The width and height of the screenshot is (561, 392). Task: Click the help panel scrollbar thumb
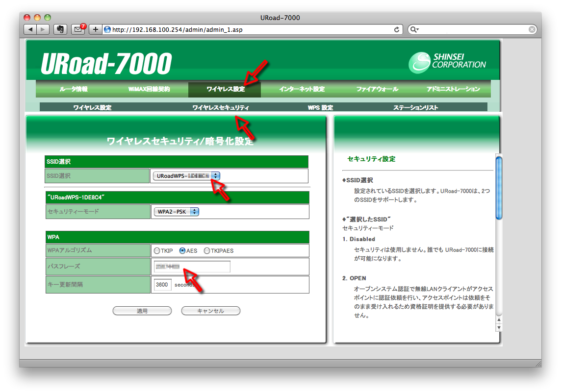499,188
